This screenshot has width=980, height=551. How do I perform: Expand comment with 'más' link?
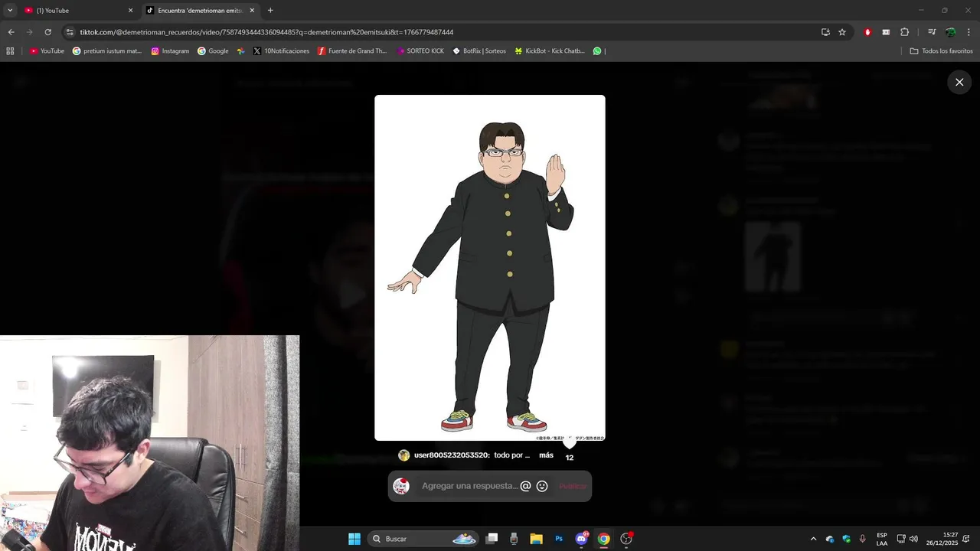[546, 455]
